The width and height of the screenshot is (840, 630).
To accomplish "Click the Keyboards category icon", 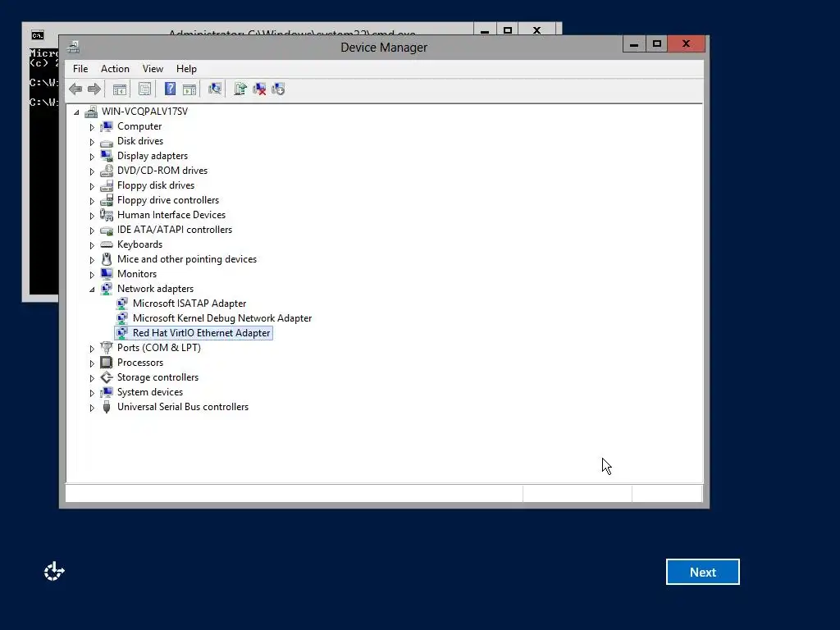I will pos(107,244).
